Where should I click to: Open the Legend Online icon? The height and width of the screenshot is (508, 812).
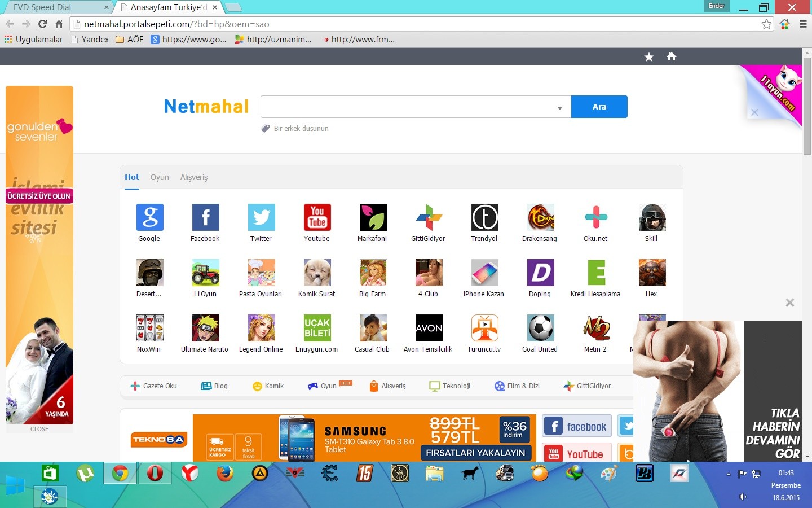point(261,328)
